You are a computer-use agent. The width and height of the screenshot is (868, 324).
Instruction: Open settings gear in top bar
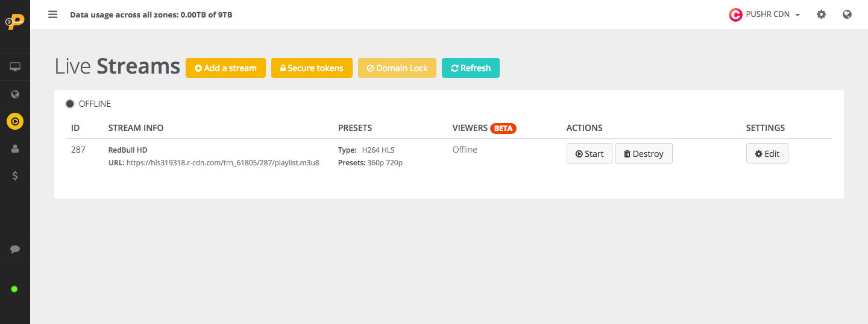[821, 14]
